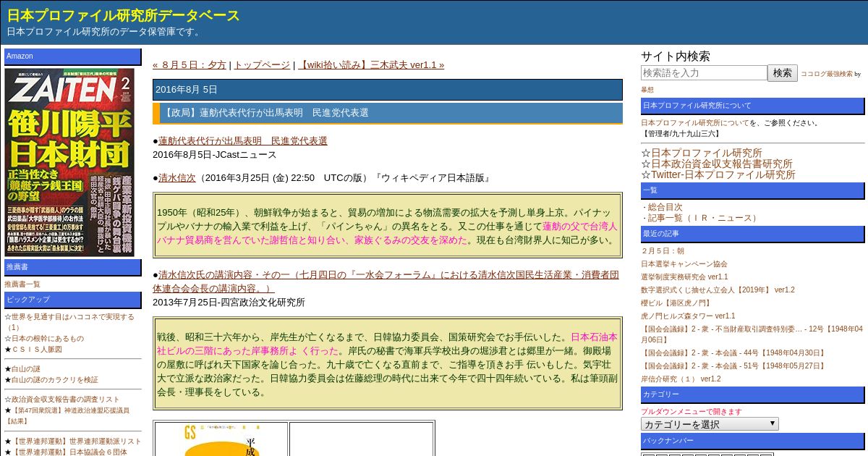Click the ピックアップ sidebar heading

coord(72,300)
